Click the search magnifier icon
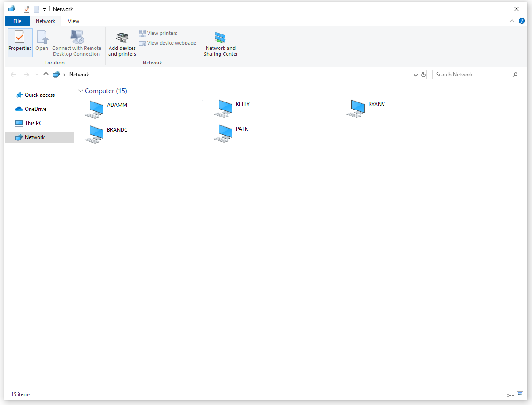This screenshot has width=532, height=405. coord(515,75)
